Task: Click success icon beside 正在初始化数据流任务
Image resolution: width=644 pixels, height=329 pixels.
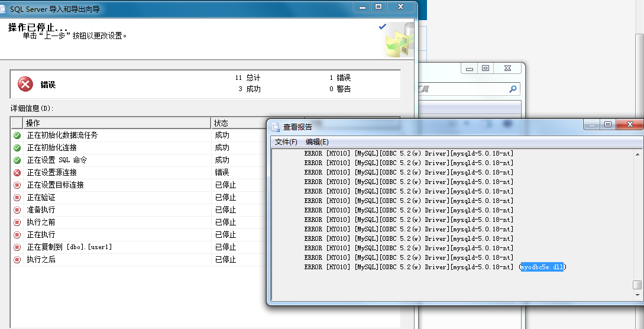Action: pyautogui.click(x=17, y=135)
